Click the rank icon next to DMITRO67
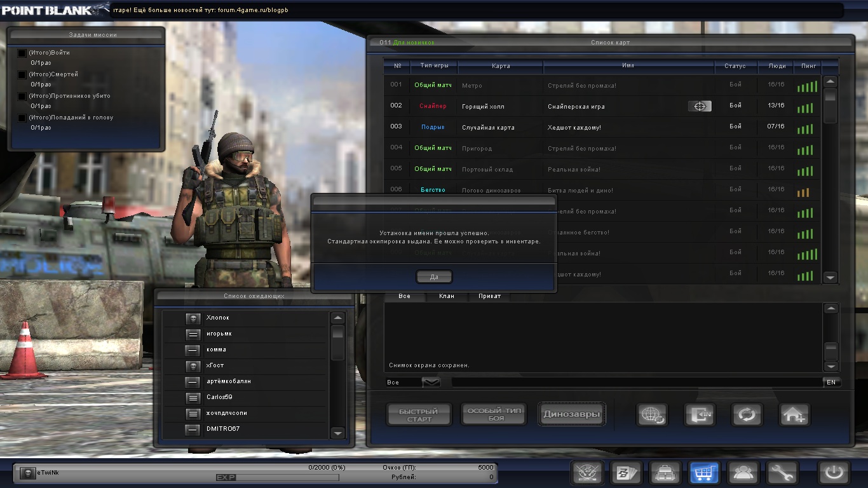Image resolution: width=868 pixels, height=488 pixels. coord(193,430)
